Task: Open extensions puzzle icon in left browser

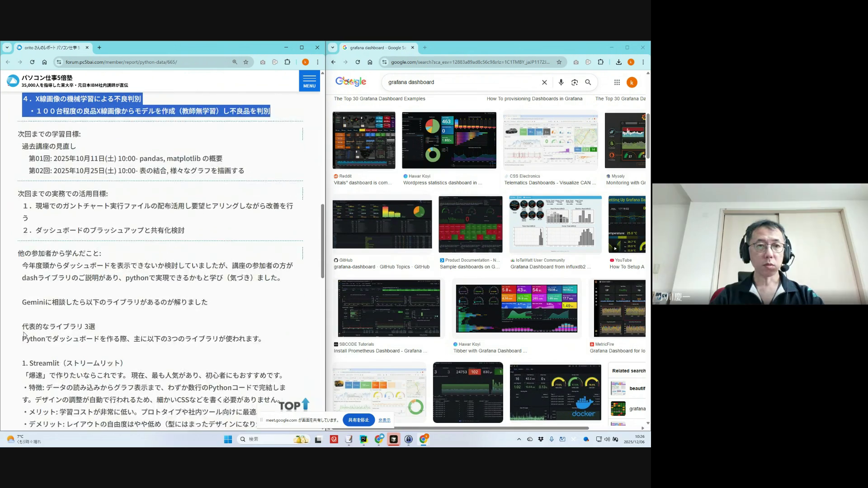Action: pyautogui.click(x=288, y=62)
